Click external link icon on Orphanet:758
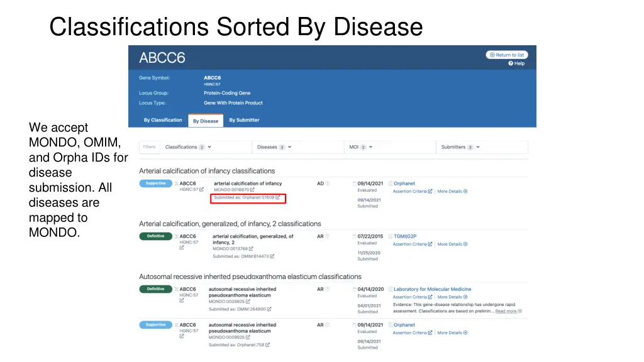 pyautogui.click(x=268, y=345)
